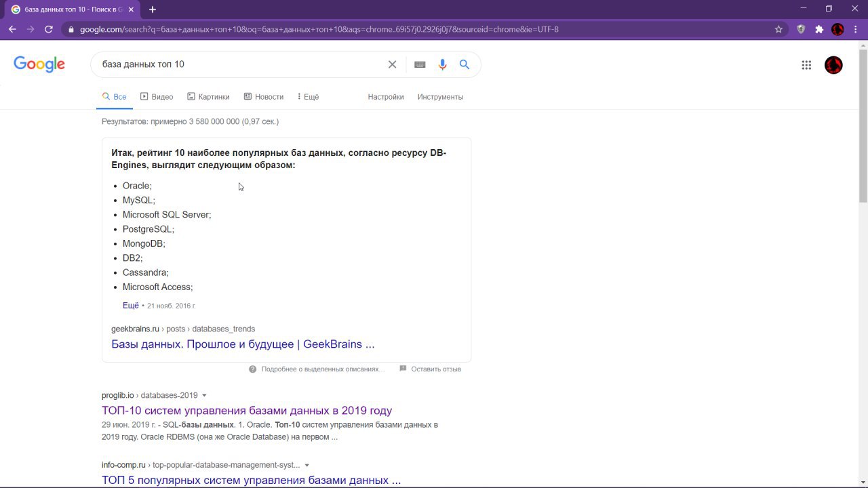Start voice search with microphone icon
Image resolution: width=868 pixels, height=488 pixels.
(x=442, y=64)
